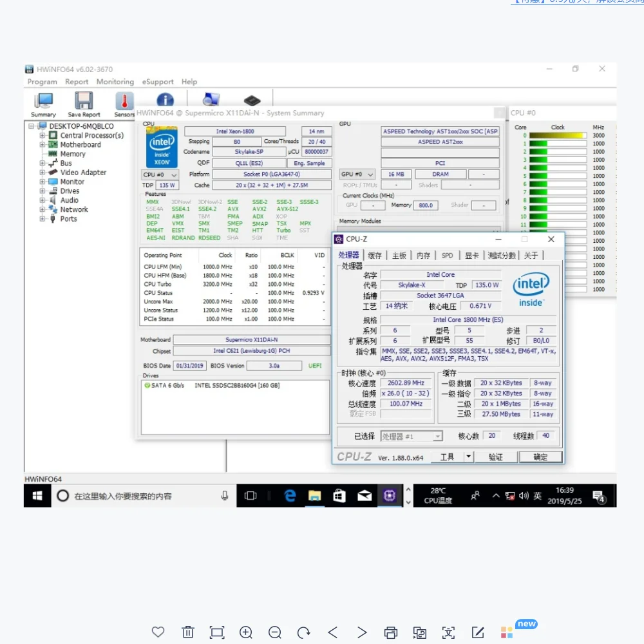
Task: Open the notification center icon
Action: (599, 497)
